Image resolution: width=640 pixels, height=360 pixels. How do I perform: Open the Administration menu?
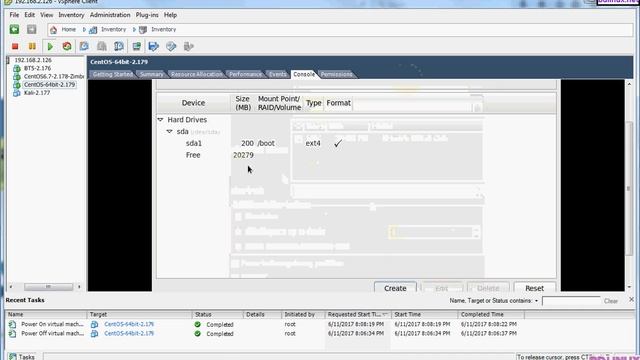110,15
